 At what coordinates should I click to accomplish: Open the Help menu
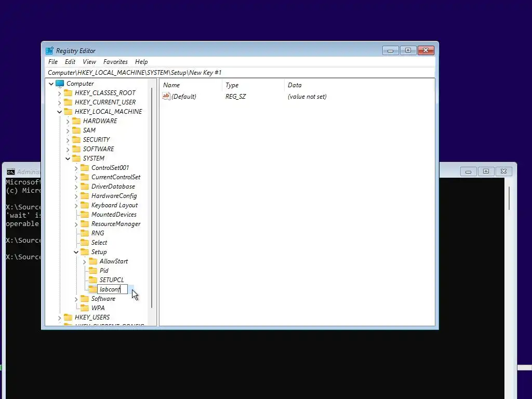[141, 62]
